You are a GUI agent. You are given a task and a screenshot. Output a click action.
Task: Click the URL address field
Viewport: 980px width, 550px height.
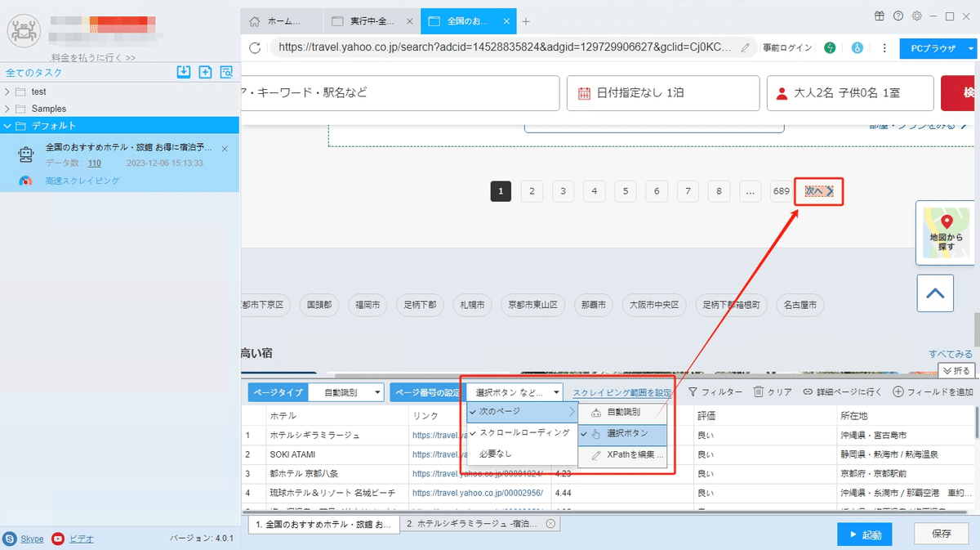[x=513, y=47]
